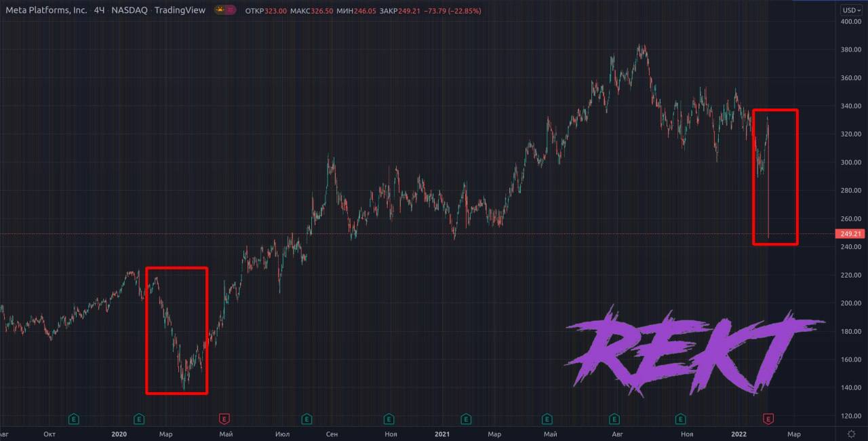Click the green earnings marker near 2021 label
Image resolution: width=868 pixels, height=441 pixels.
coord(467,419)
